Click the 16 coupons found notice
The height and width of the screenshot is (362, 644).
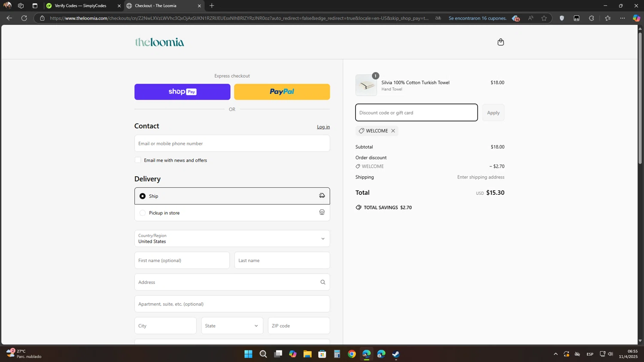477,18
